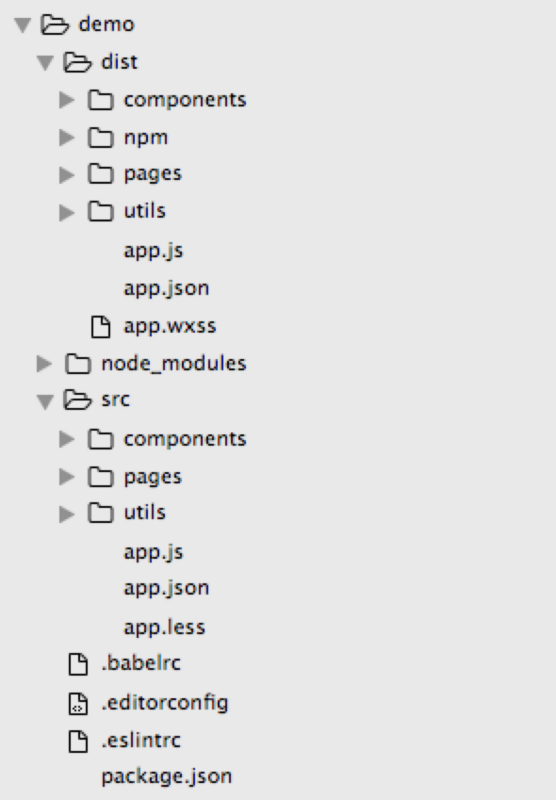This screenshot has width=556, height=800.
Task: Expand pages folder under src
Action: [x=67, y=477]
